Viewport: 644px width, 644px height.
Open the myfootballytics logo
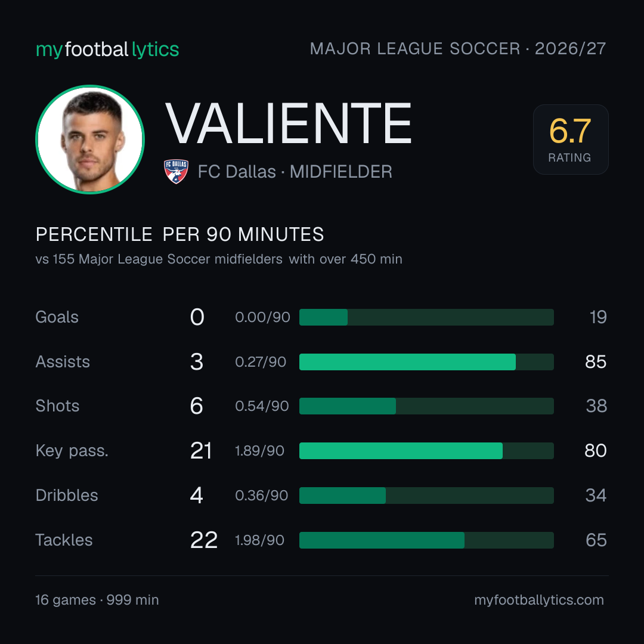pyautogui.click(x=107, y=49)
